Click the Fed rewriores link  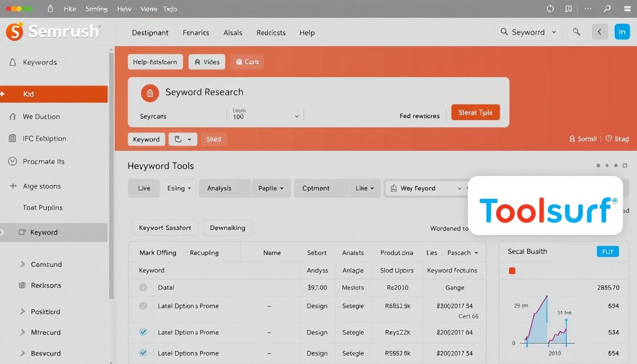(419, 116)
